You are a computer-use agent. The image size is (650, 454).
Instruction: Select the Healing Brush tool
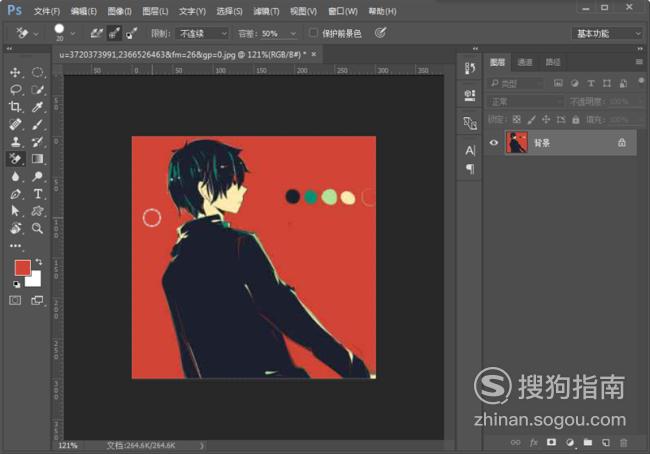coord(15,124)
